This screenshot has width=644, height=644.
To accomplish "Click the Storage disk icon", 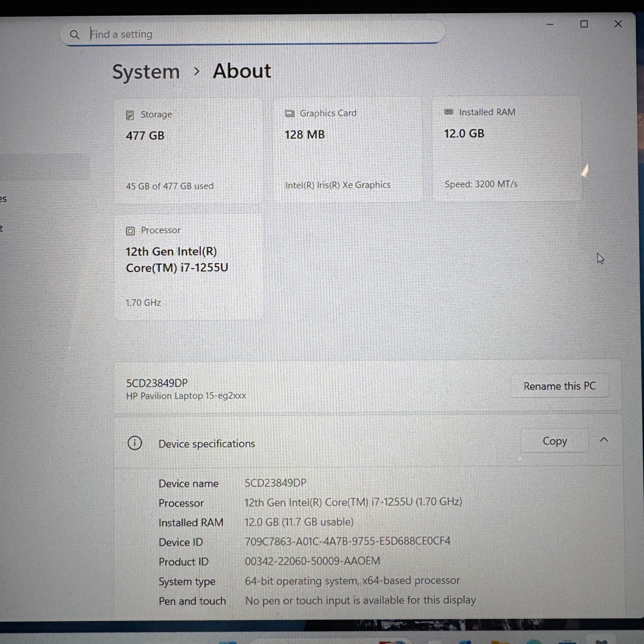I will (x=130, y=115).
